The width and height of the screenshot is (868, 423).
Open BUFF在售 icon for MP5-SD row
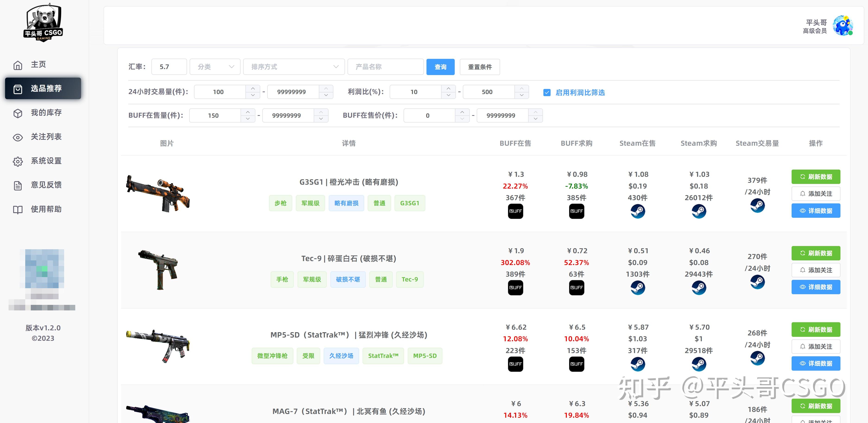point(515,364)
